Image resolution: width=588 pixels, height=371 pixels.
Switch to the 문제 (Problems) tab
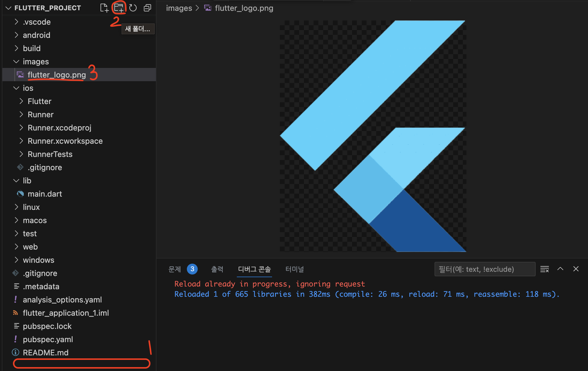(x=175, y=269)
